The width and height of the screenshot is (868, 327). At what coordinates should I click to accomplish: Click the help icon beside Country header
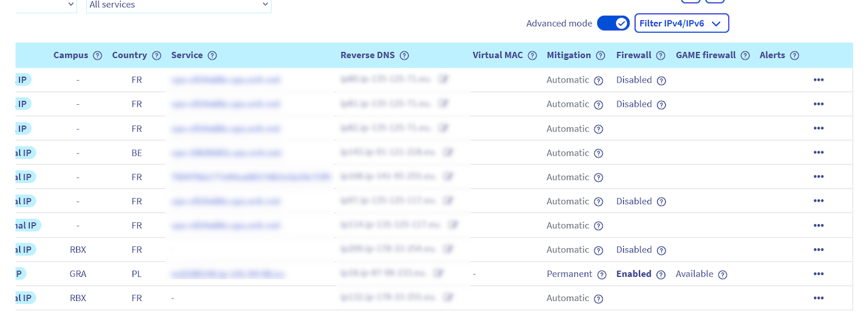pyautogui.click(x=156, y=56)
